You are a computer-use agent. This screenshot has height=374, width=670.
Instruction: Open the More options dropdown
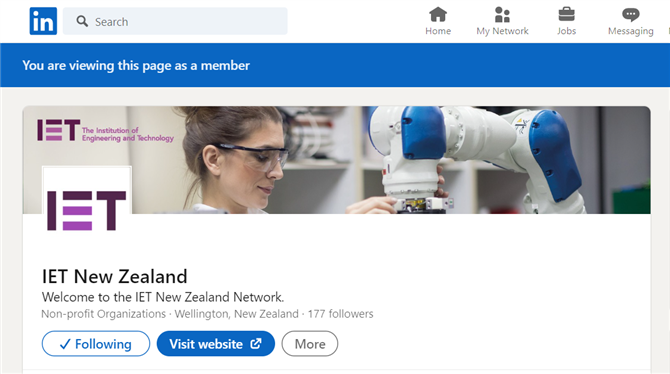point(310,344)
